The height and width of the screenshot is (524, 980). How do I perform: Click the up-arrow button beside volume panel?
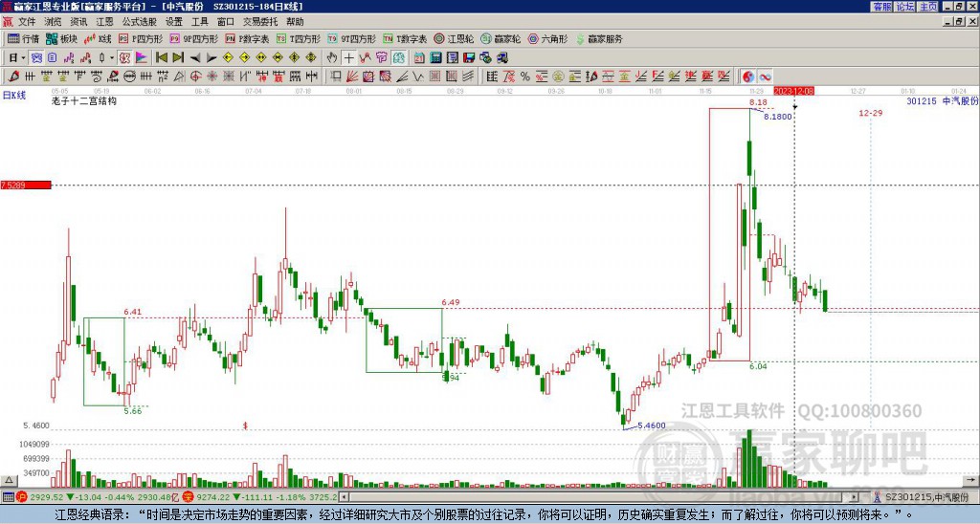9,480
